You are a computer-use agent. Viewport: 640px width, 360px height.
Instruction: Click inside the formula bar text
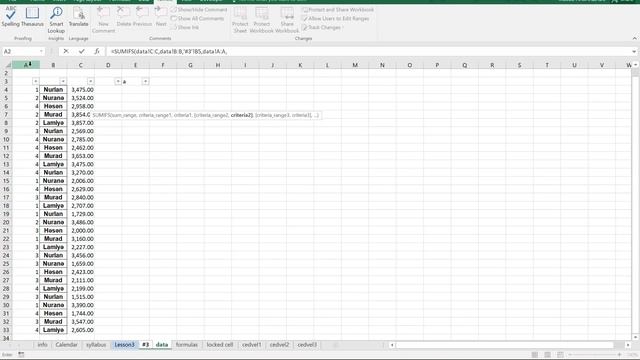169,51
